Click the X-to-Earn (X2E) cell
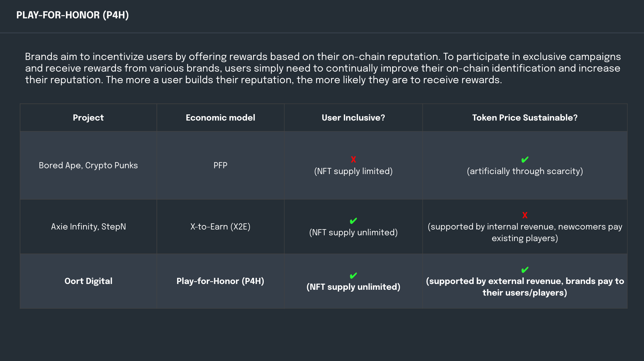 [221, 227]
